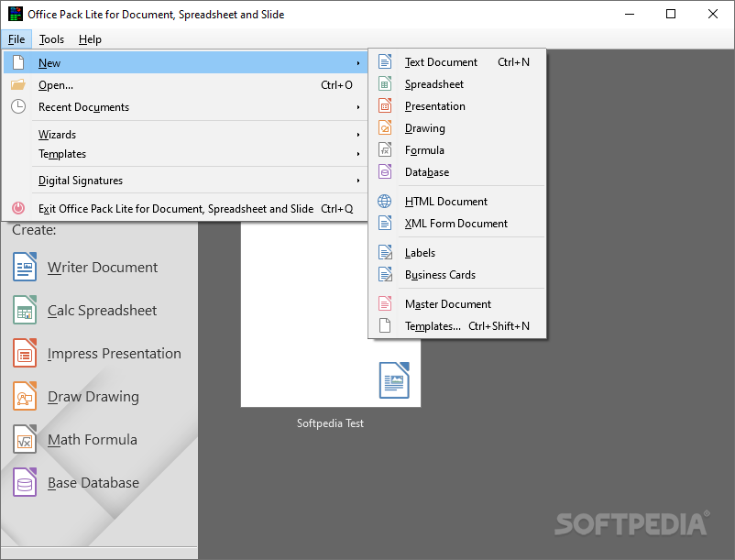Select Formula in New submenu
735x560 pixels.
click(457, 150)
